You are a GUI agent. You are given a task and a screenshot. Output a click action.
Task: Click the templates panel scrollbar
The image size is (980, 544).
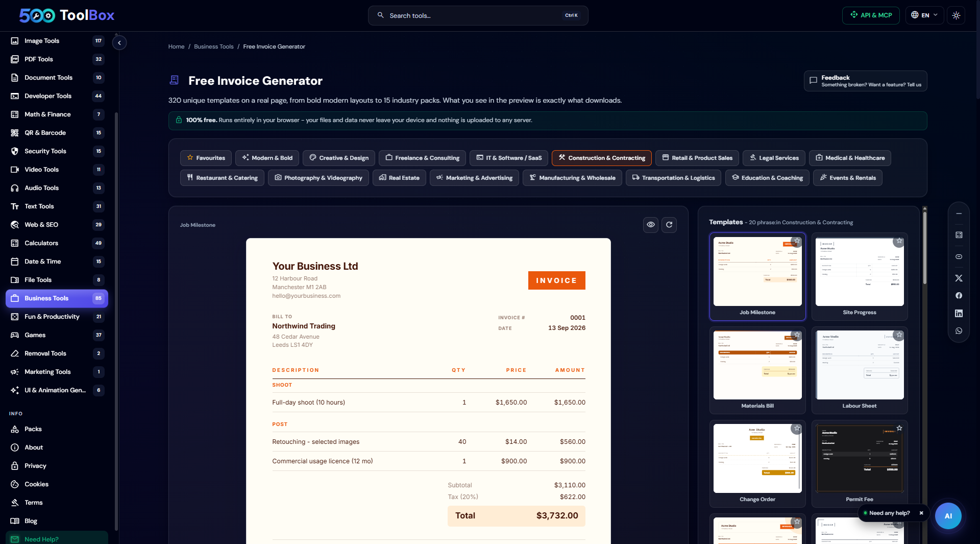click(924, 248)
